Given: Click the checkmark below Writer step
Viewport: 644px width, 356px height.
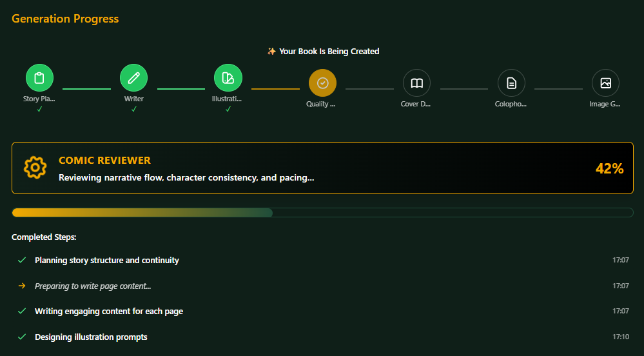Looking at the screenshot, I should [133, 110].
